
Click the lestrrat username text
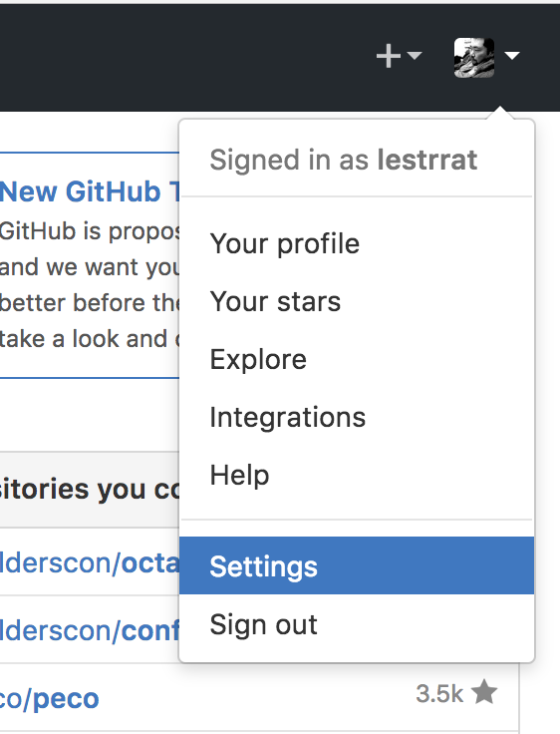click(x=427, y=160)
